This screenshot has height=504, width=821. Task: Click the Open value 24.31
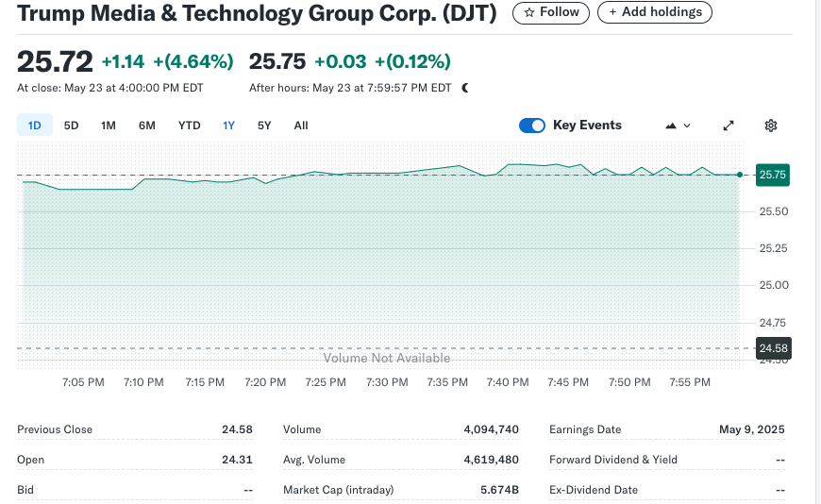[x=237, y=460]
